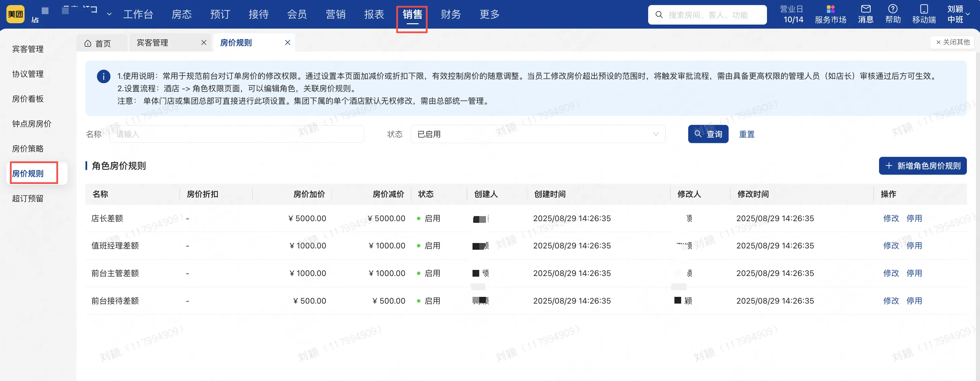Click the 帮助 question mark icon
Image resolution: width=980 pixels, height=381 pixels.
pos(893,9)
